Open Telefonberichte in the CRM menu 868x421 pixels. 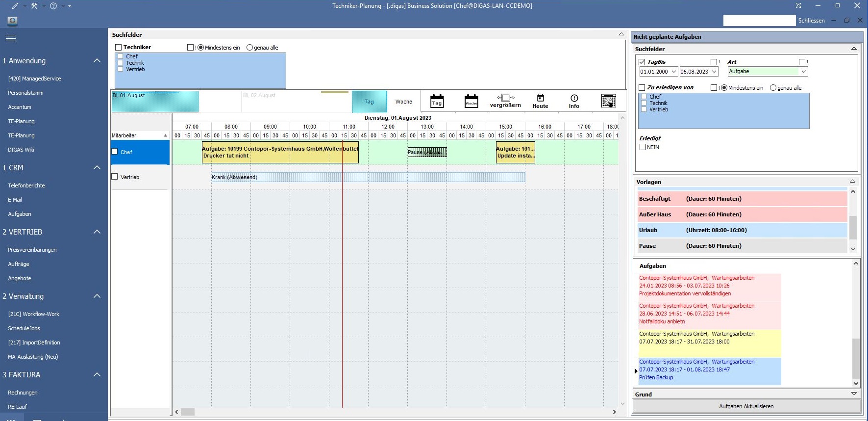point(26,185)
